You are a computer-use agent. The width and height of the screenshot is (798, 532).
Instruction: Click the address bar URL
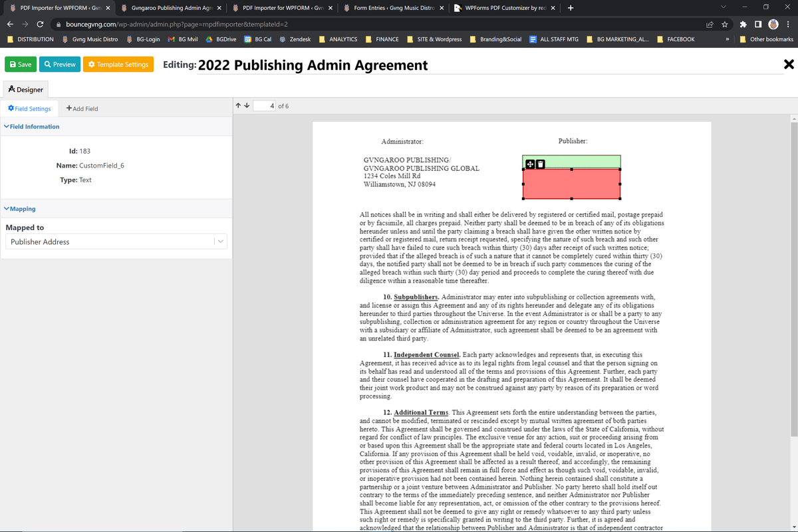pos(176,25)
